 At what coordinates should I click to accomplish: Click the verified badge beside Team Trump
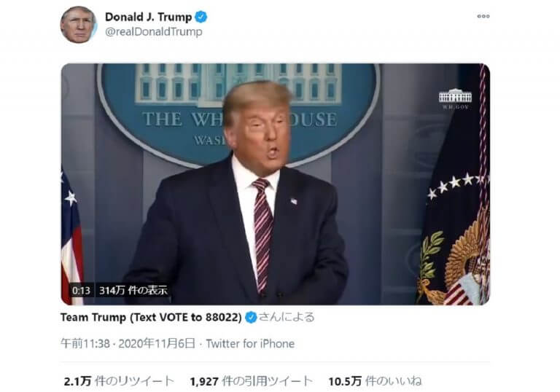coord(251,317)
